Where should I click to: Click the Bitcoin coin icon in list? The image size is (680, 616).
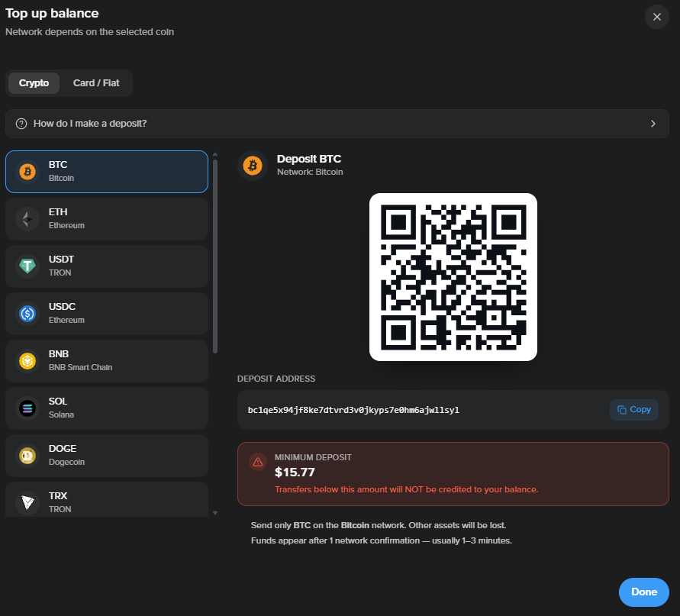tap(27, 171)
